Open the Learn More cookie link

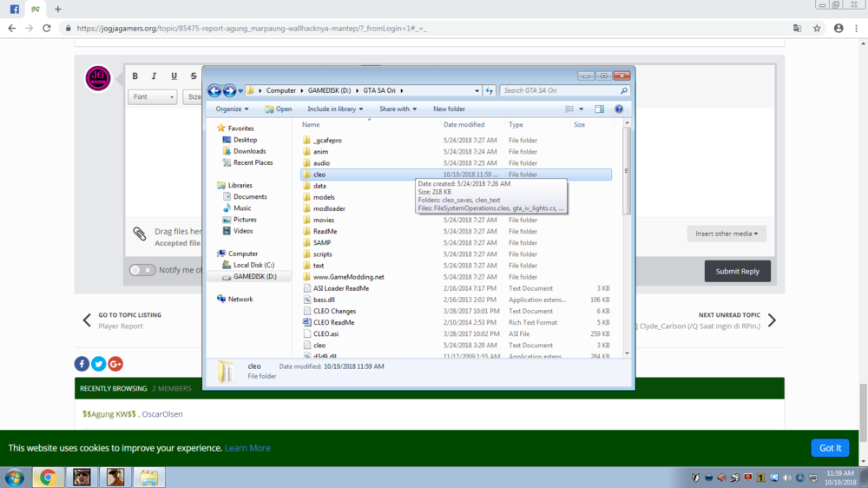click(247, 448)
